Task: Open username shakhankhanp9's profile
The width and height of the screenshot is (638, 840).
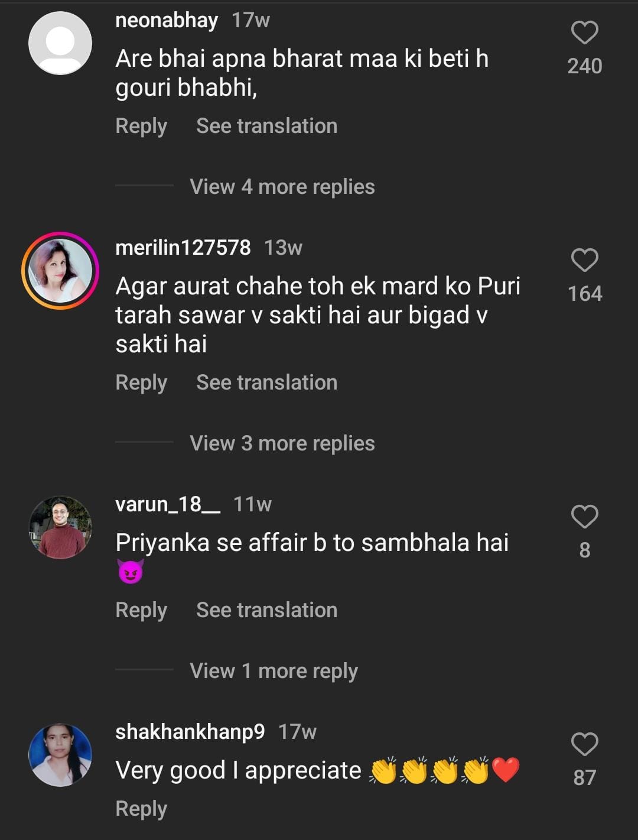Action: [x=190, y=732]
